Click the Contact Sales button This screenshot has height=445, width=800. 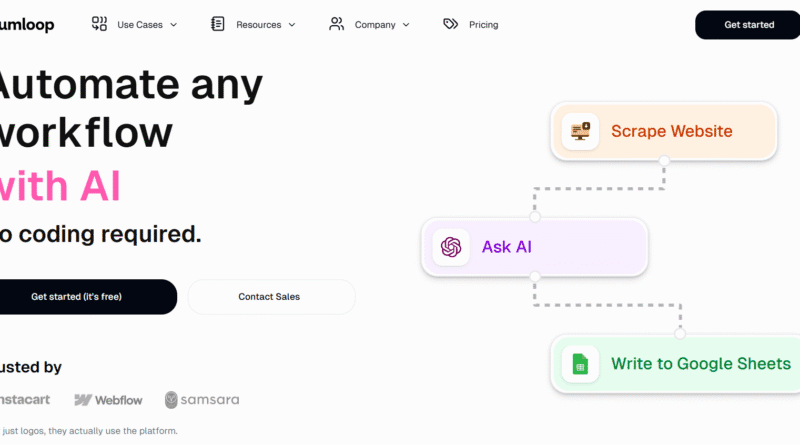[x=269, y=297]
